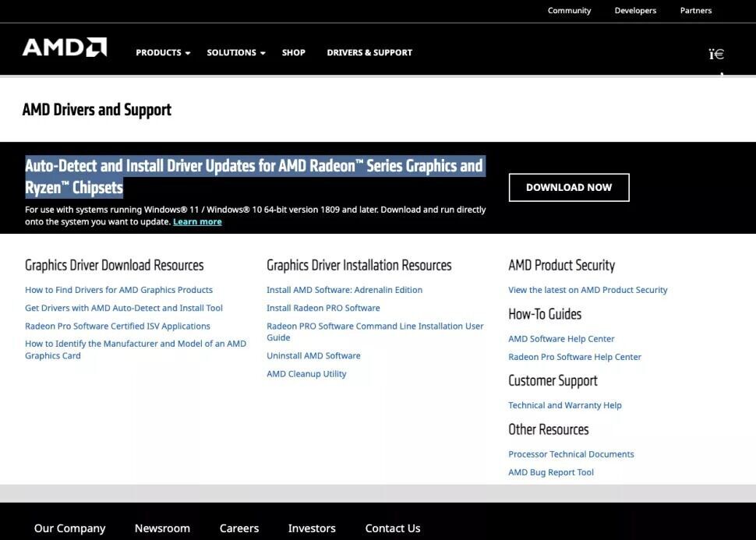Click Newsroom in the footer
756x540 pixels.
[162, 528]
